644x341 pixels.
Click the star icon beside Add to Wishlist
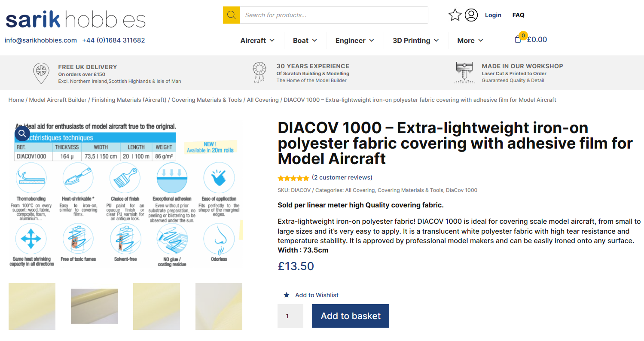[x=287, y=295]
